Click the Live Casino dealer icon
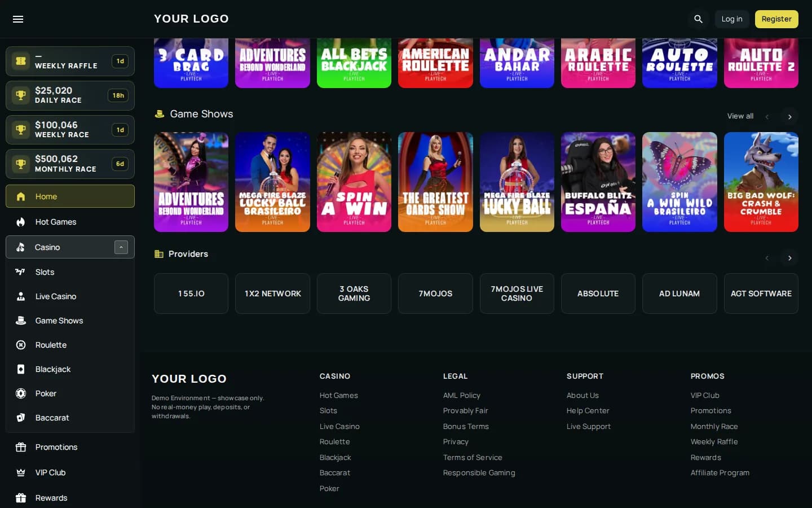The width and height of the screenshot is (812, 508). click(21, 296)
